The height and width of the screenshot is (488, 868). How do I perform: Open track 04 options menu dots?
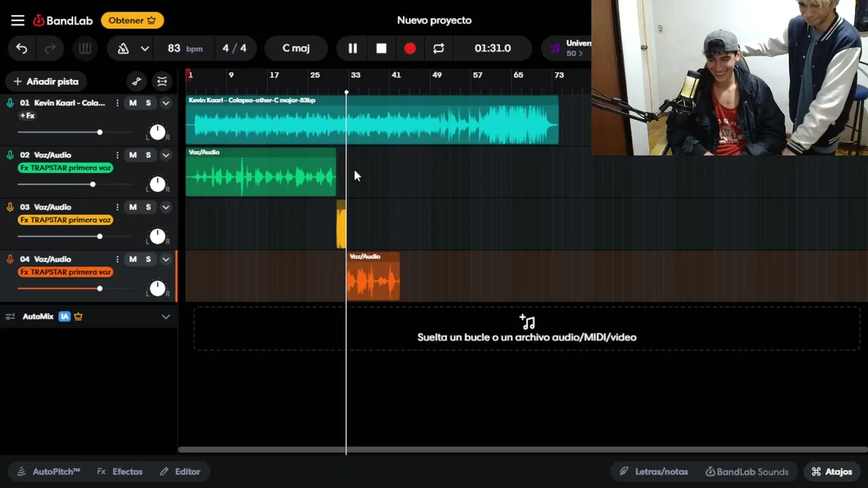(x=117, y=260)
